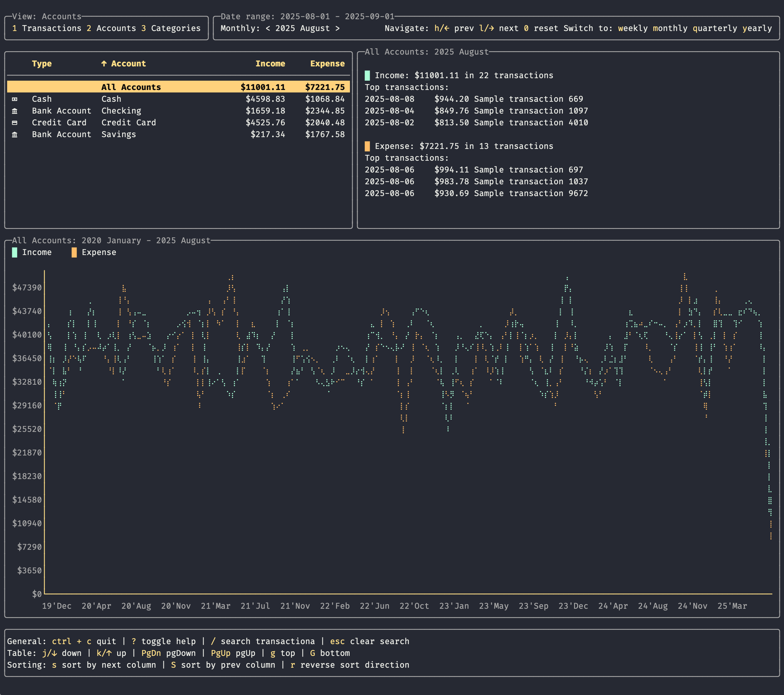Switch to yearly view

coord(758,28)
